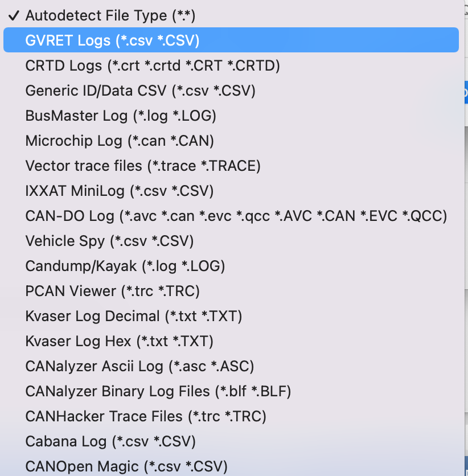Select the checked Autodetect File Type option
Viewport: 468px width, 476px height.
click(110, 15)
